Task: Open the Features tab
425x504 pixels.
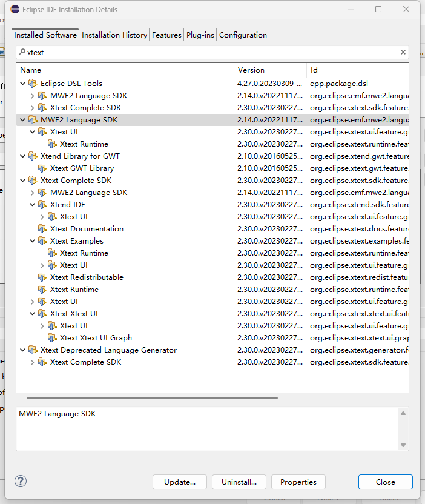Action: (x=166, y=35)
